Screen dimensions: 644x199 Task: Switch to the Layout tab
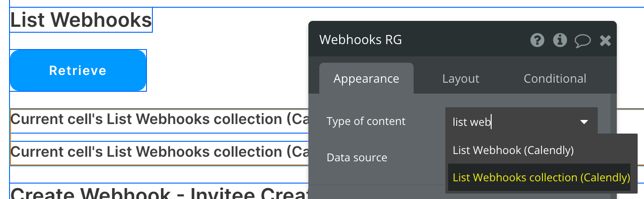(461, 79)
